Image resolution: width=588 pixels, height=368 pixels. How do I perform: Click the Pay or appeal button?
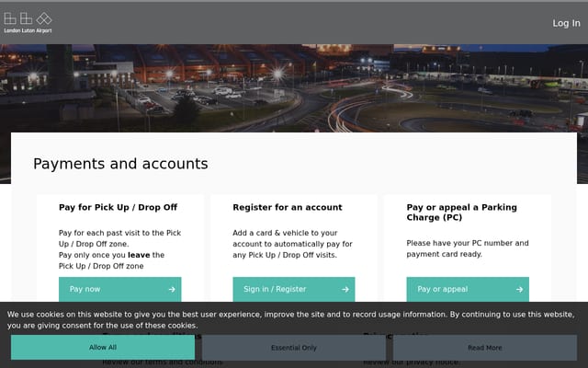click(468, 289)
